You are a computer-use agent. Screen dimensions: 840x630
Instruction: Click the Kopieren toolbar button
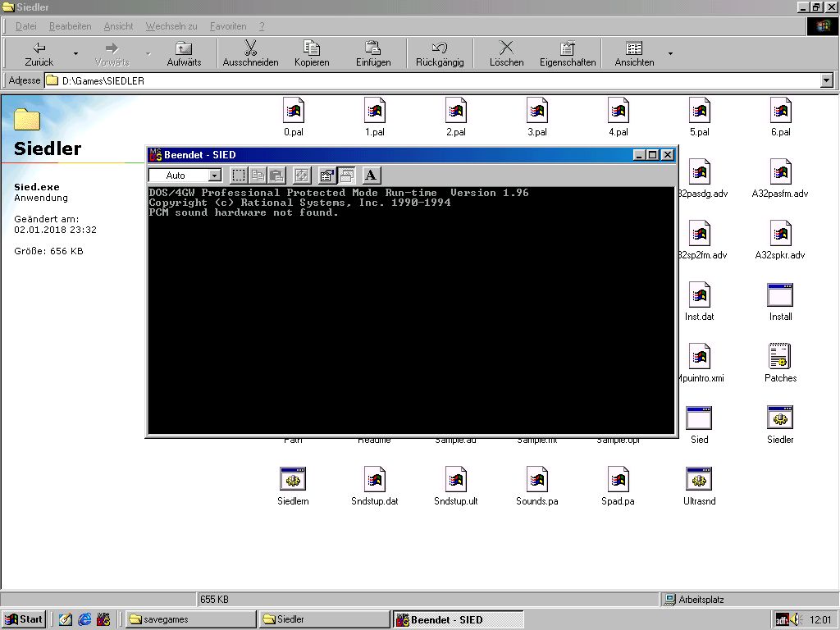[312, 54]
